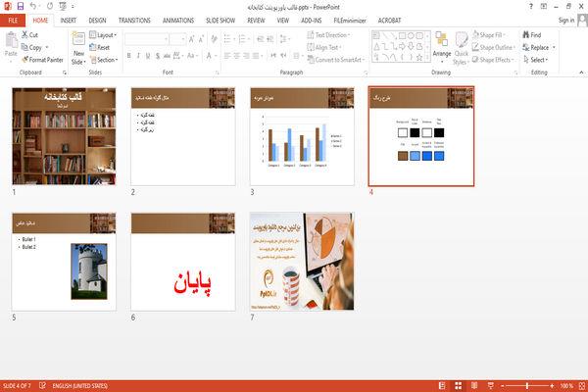Select slide 1 library title thumbnail
This screenshot has width=588, height=392.
[64, 136]
